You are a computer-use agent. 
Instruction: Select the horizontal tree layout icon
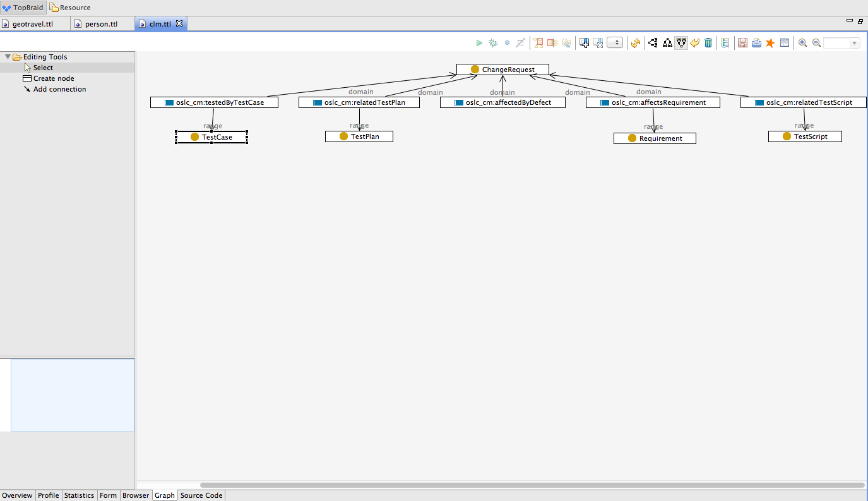(x=653, y=43)
